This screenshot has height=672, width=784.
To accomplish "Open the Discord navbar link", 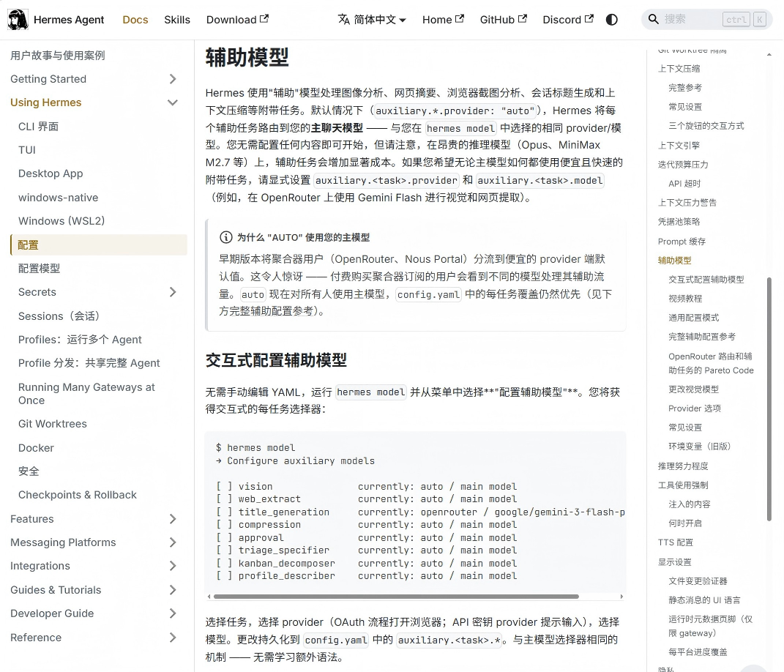I will tap(568, 20).
